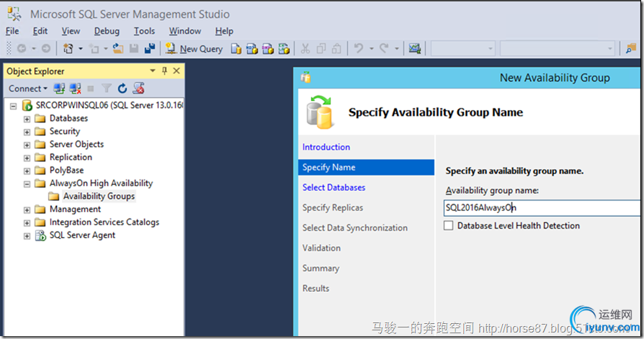Click the Activity Monitor toolbar icon
The image size is (644, 339).
click(414, 49)
